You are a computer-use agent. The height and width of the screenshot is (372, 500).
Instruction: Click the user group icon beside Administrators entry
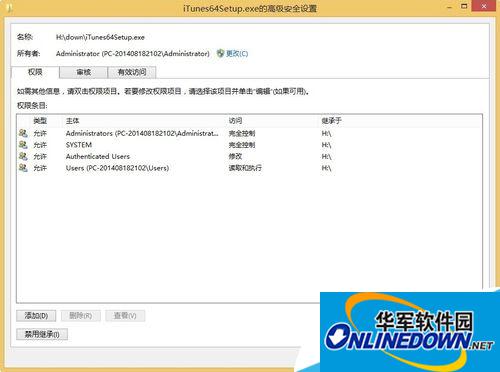point(23,133)
